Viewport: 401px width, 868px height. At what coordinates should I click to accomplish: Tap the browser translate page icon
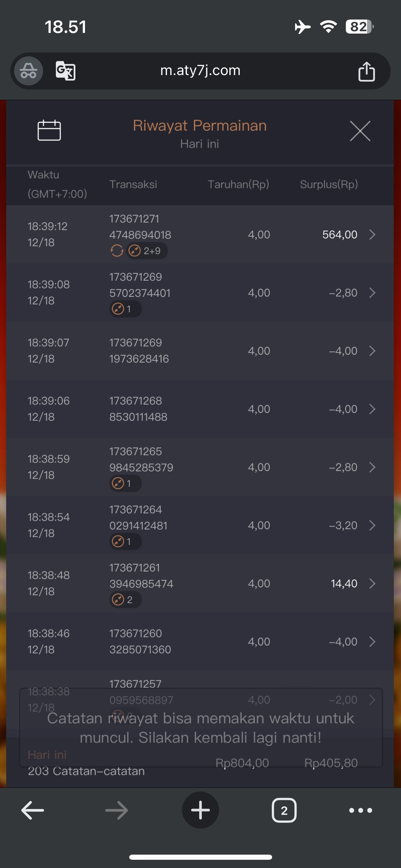coord(65,71)
